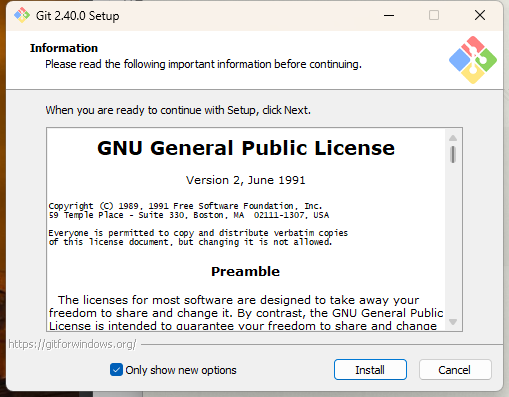
Task: Click the large Git logo in the header
Action: point(473,60)
